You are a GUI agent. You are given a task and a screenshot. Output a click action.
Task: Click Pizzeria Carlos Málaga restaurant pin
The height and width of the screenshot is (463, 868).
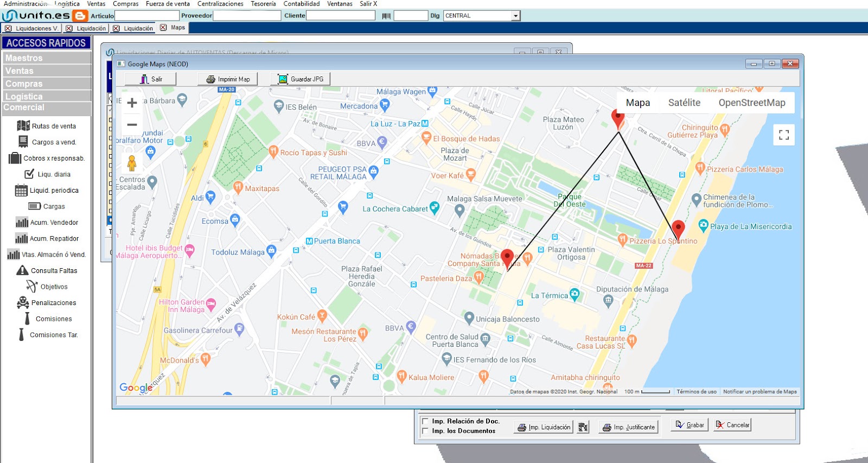tap(700, 168)
